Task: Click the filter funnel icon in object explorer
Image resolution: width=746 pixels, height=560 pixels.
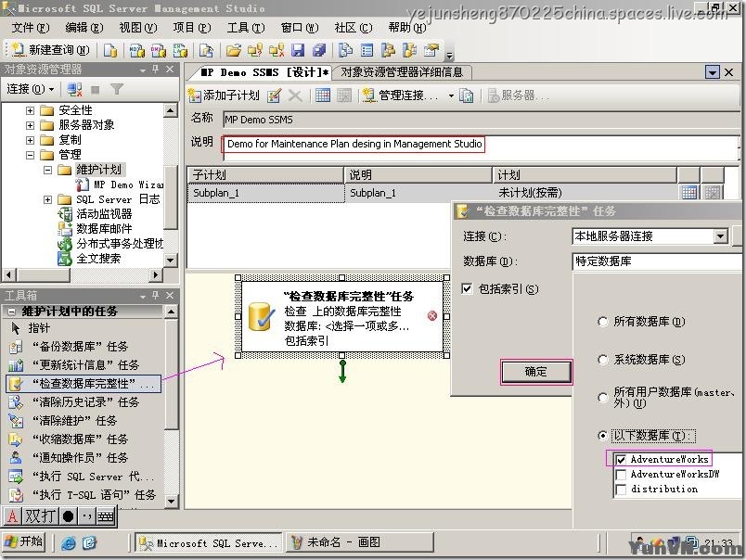Action: click(x=117, y=89)
